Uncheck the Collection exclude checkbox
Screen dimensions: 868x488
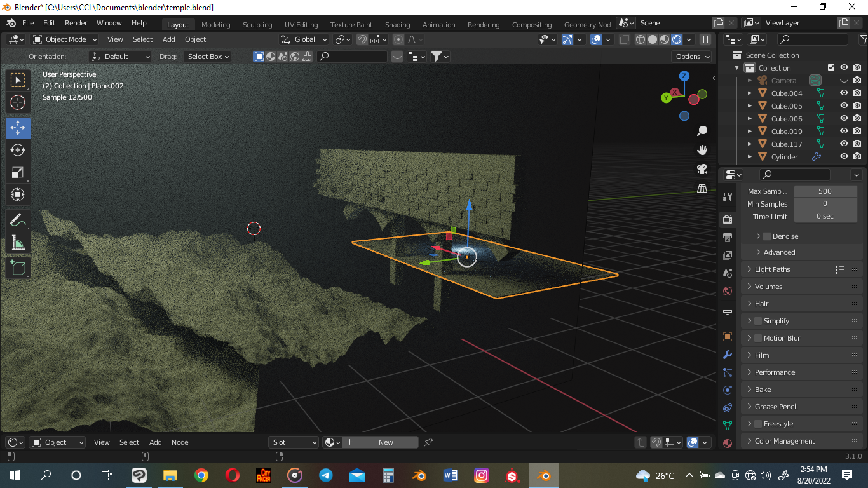tap(831, 67)
